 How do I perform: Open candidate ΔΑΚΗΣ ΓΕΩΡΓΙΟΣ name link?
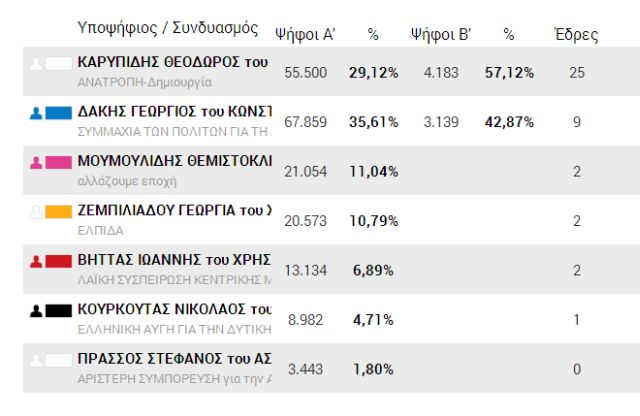click(x=173, y=111)
